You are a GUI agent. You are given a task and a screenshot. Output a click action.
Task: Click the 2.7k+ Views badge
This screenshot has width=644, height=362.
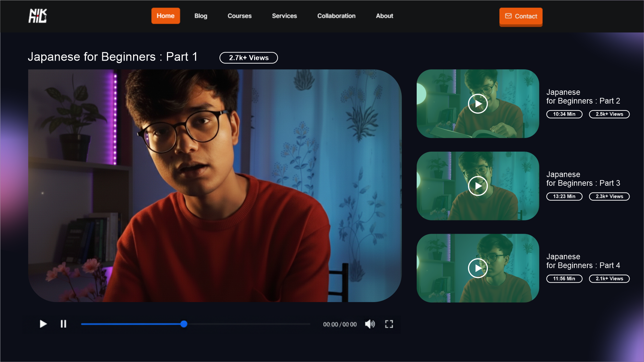[248, 58]
